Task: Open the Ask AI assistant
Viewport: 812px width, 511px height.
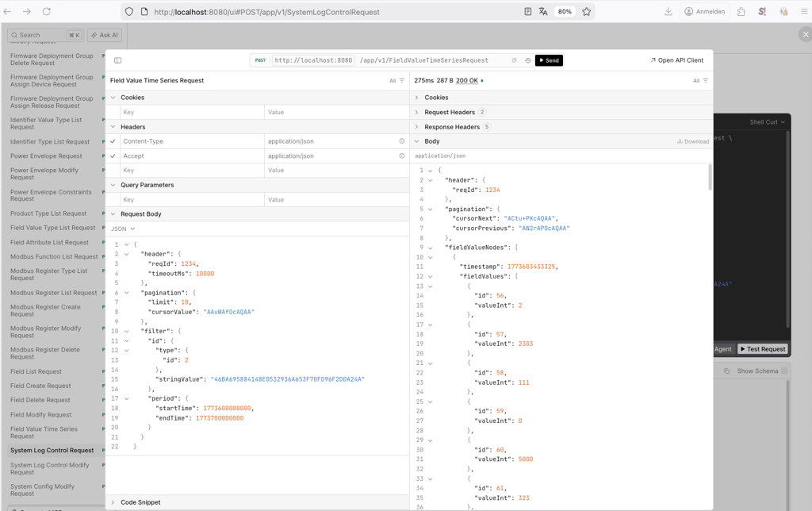Action: click(105, 35)
